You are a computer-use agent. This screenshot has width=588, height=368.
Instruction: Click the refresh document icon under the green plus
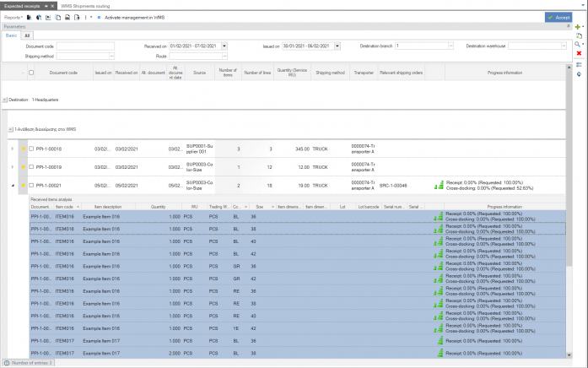(579, 36)
